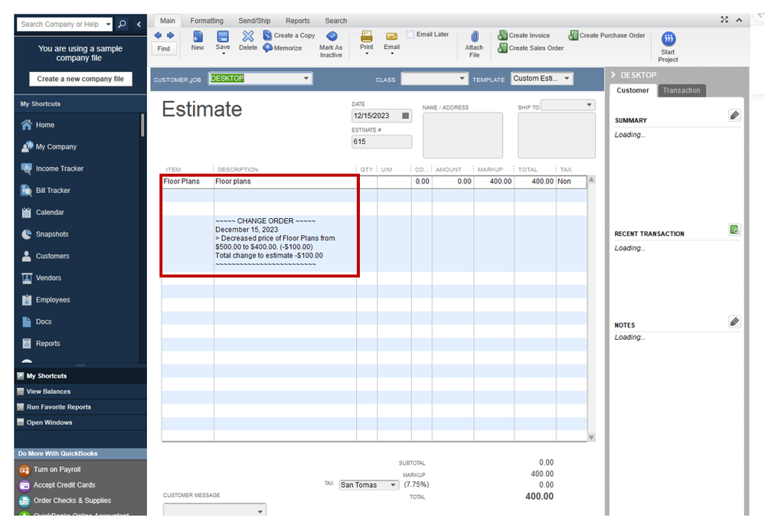Edit customer summary with pencil icon
The image size is (765, 532).
tap(734, 116)
